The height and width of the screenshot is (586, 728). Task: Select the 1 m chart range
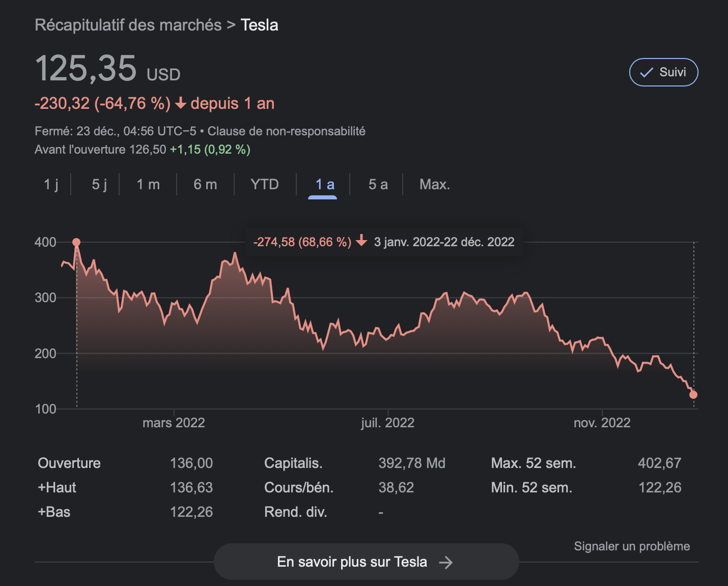click(x=148, y=184)
